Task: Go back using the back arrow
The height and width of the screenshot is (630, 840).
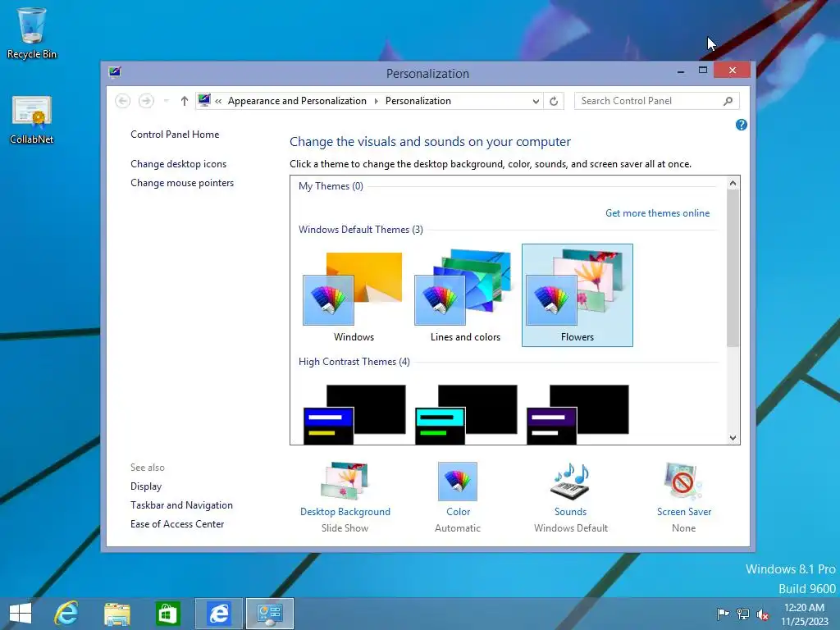Action: tap(123, 101)
